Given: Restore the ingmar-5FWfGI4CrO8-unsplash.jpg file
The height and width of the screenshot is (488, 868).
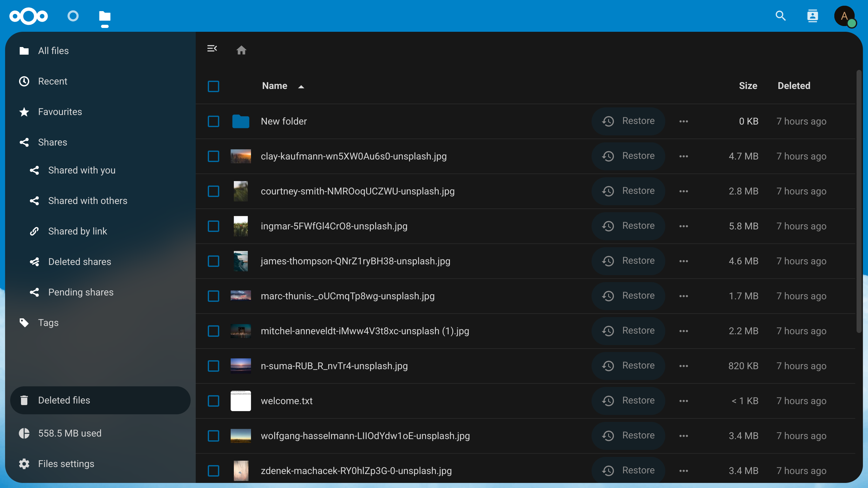Looking at the screenshot, I should (x=628, y=226).
